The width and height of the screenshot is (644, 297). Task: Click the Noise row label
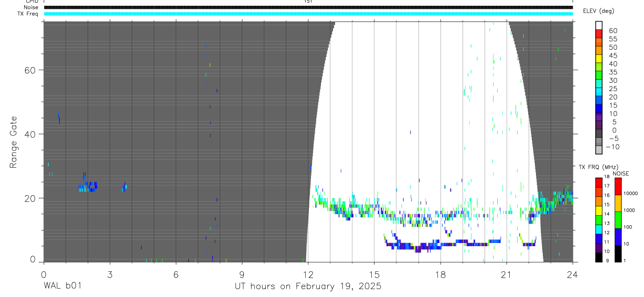[x=31, y=7]
